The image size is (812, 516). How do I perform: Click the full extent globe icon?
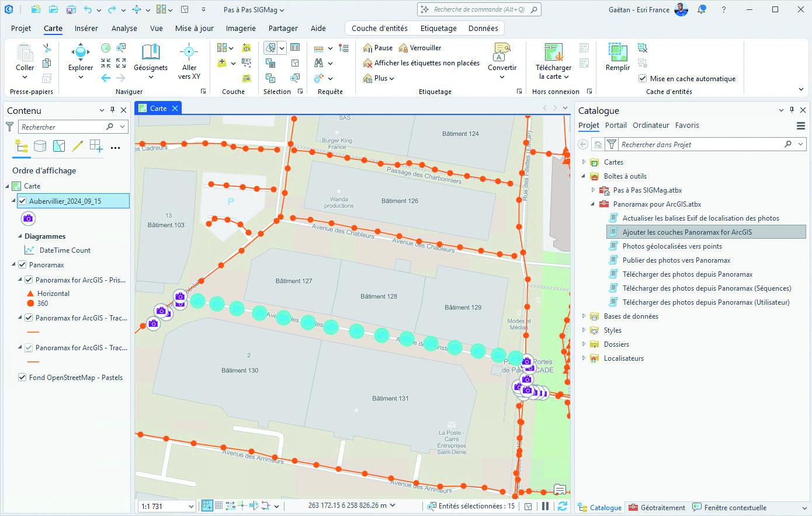[x=106, y=48]
